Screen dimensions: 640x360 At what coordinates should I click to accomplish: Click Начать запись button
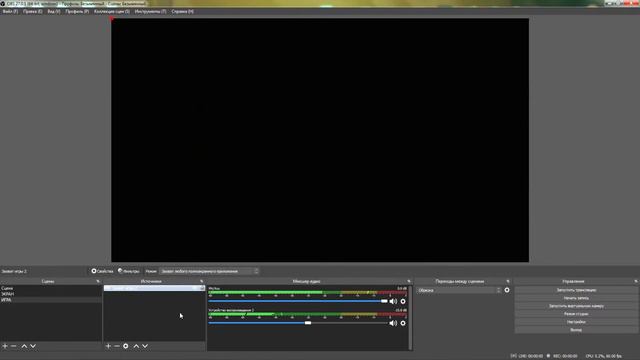point(576,298)
